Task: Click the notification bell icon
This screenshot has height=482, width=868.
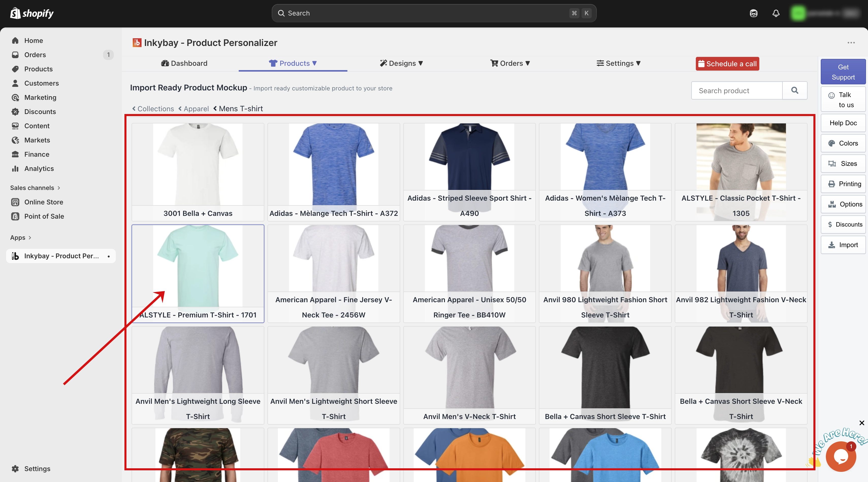Action: (x=776, y=13)
